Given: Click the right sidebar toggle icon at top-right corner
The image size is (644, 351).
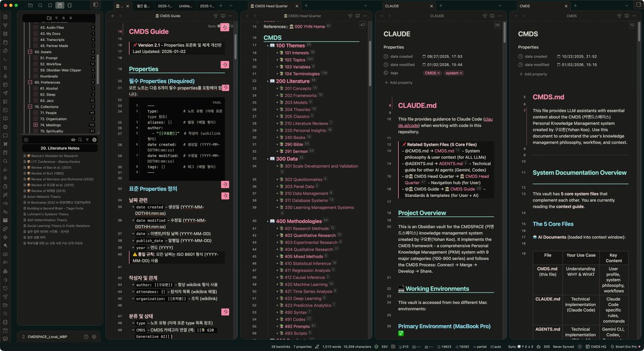Looking at the screenshot, I should (x=638, y=5).
